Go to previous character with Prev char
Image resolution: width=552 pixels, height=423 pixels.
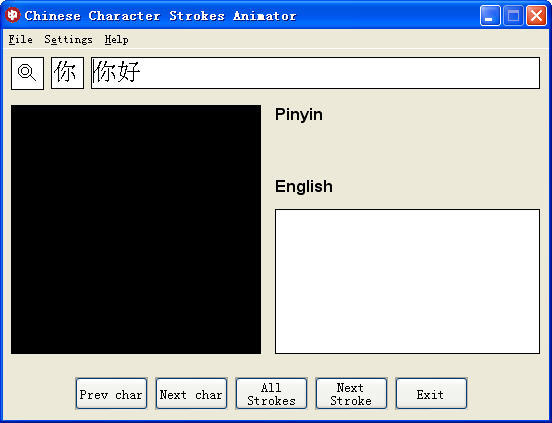coord(111,393)
